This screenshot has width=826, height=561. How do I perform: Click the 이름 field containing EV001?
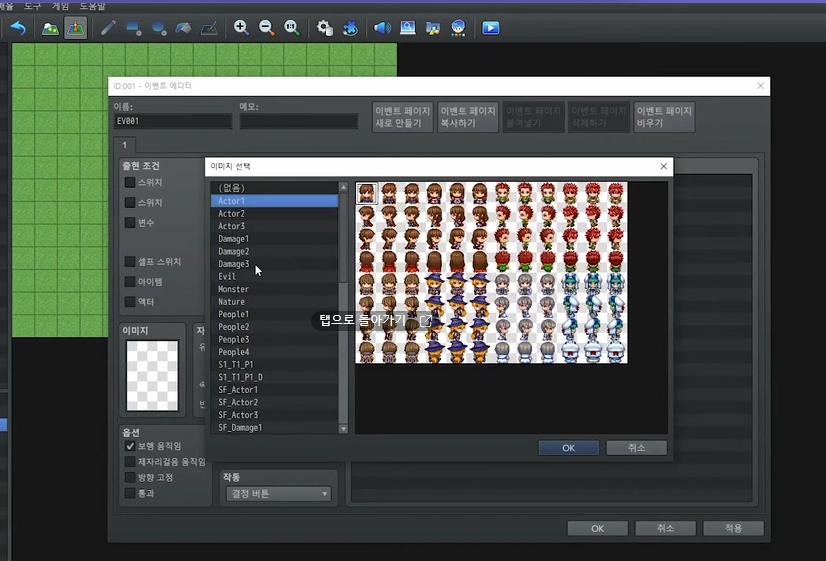point(173,121)
